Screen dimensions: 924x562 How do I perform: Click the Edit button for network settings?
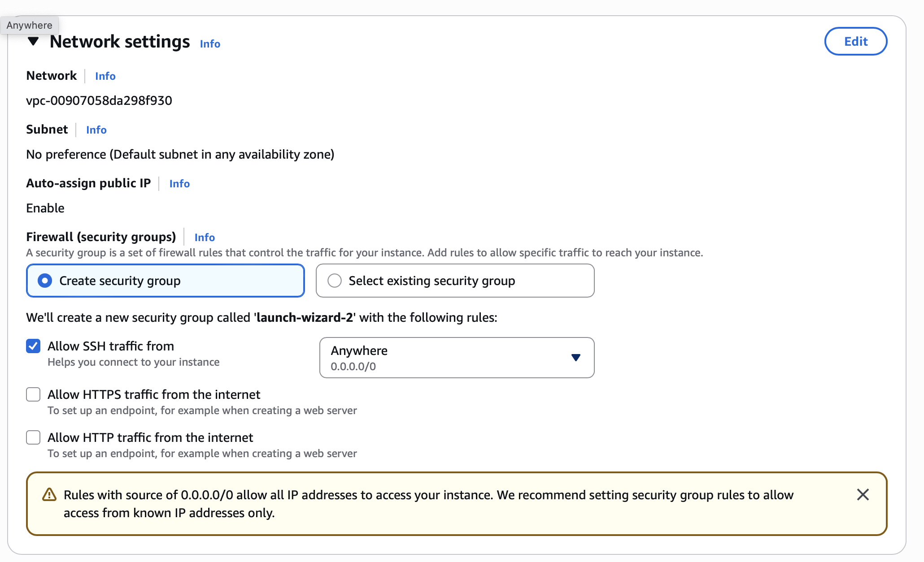(855, 42)
